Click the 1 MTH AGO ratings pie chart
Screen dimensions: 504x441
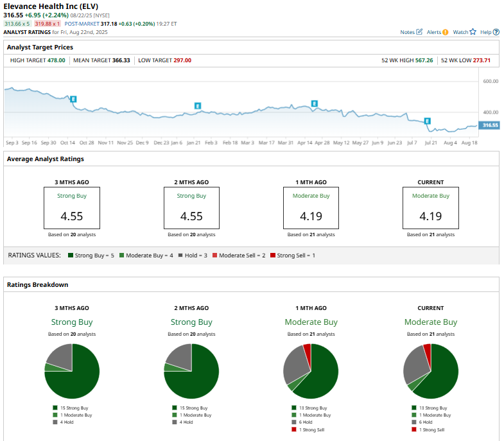[x=311, y=371]
